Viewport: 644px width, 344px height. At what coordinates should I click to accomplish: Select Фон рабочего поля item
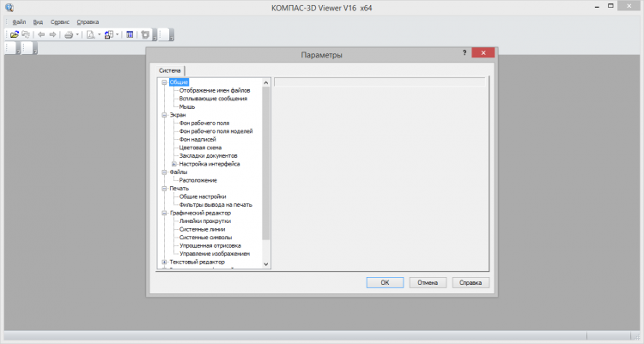[x=204, y=124]
